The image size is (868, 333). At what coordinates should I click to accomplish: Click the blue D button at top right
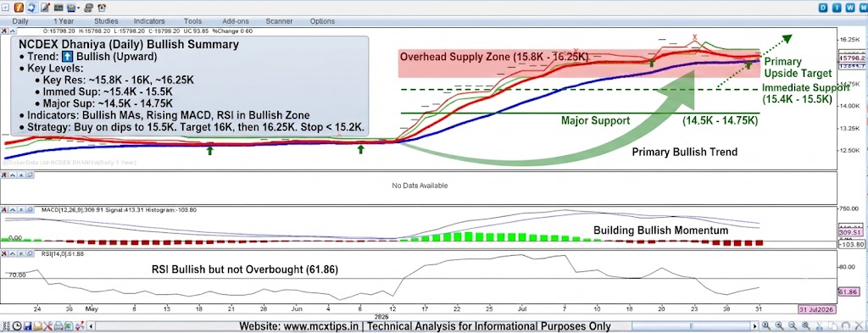(823, 8)
